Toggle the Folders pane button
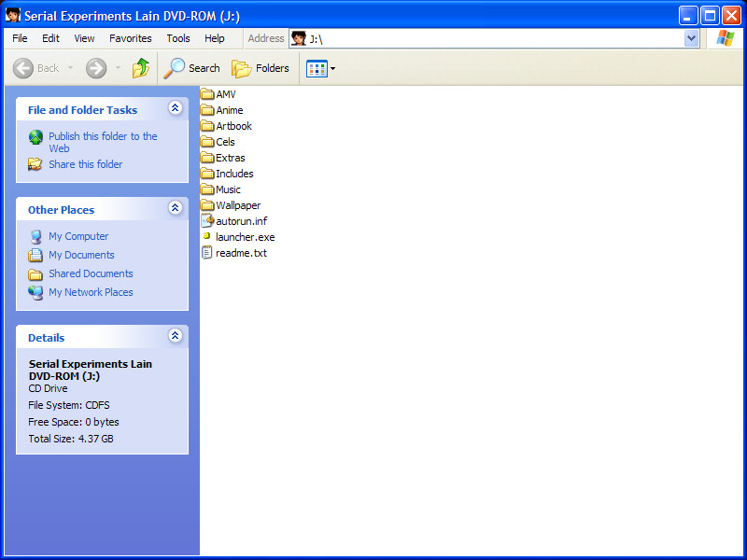 (x=261, y=68)
